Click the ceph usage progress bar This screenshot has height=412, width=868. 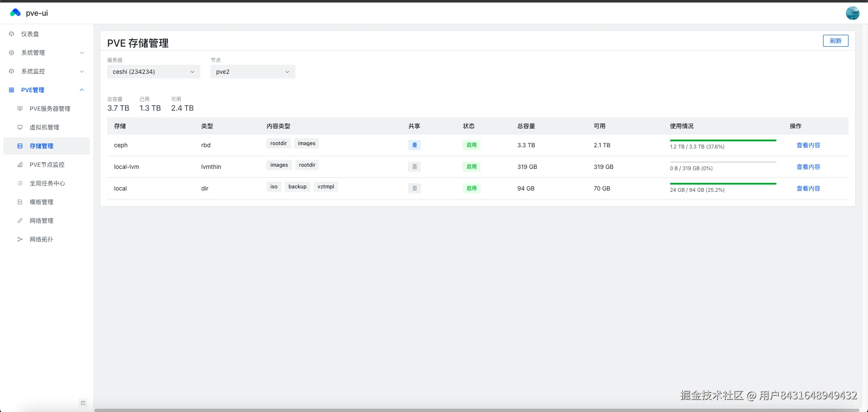click(723, 140)
